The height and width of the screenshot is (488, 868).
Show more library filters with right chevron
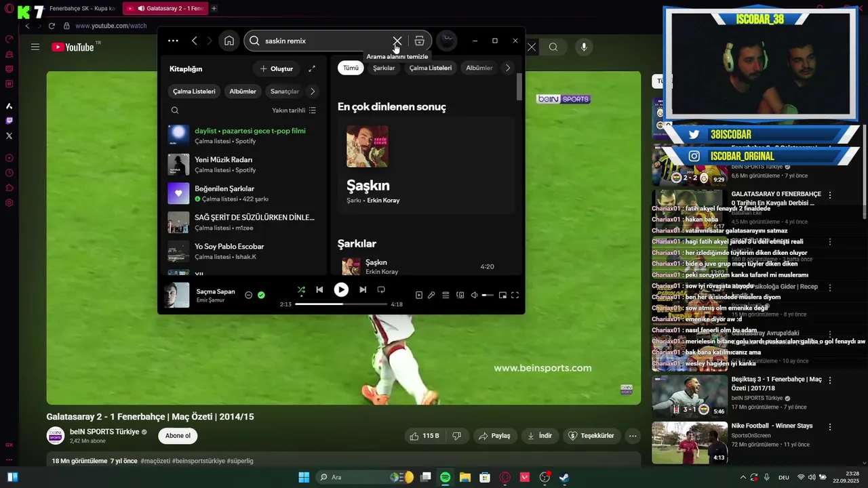tap(313, 91)
